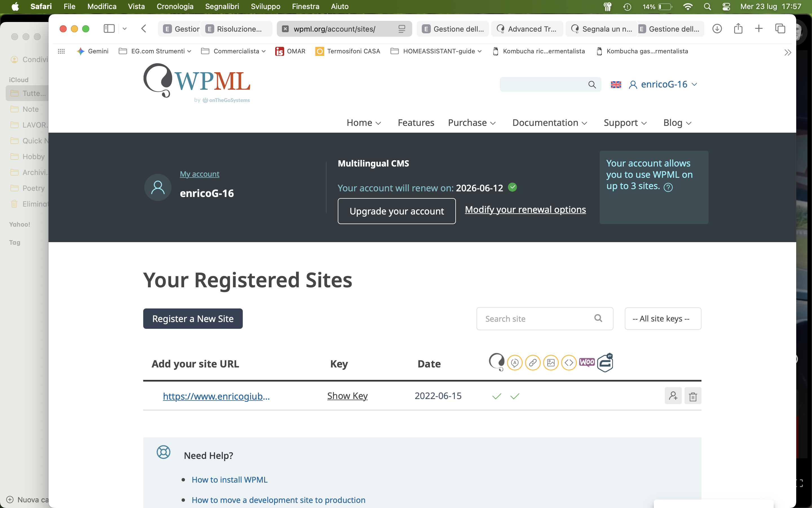Show more bookmarks with double chevron
The height and width of the screenshot is (508, 812).
(787, 52)
